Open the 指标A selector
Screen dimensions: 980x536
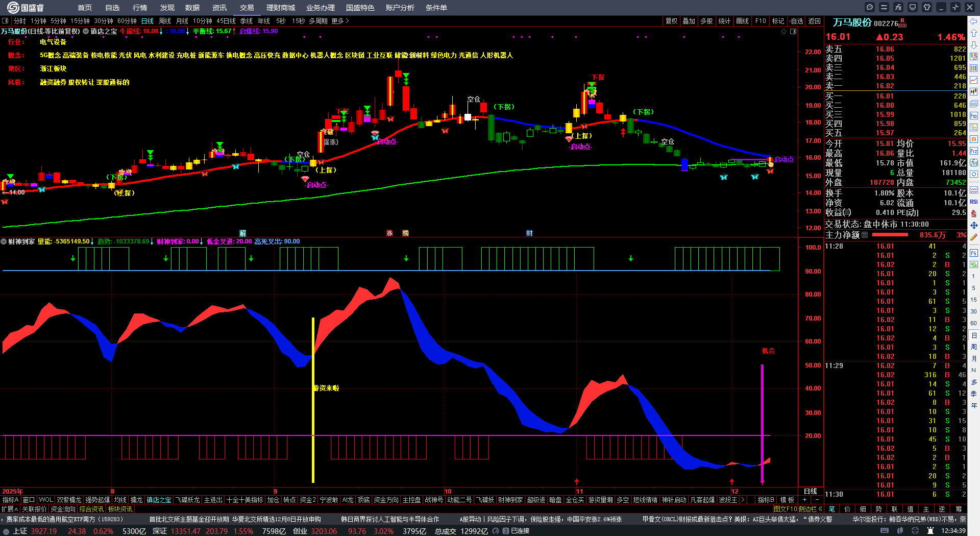(11, 500)
